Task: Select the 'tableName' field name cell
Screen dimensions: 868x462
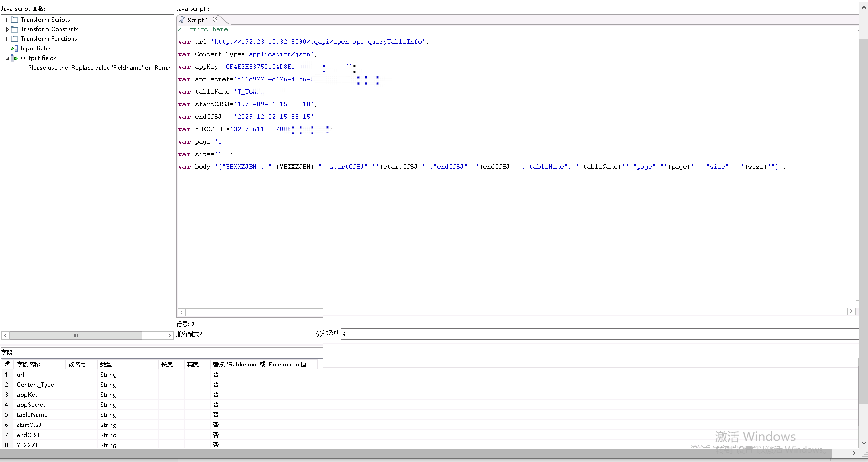Action: [x=40, y=415]
